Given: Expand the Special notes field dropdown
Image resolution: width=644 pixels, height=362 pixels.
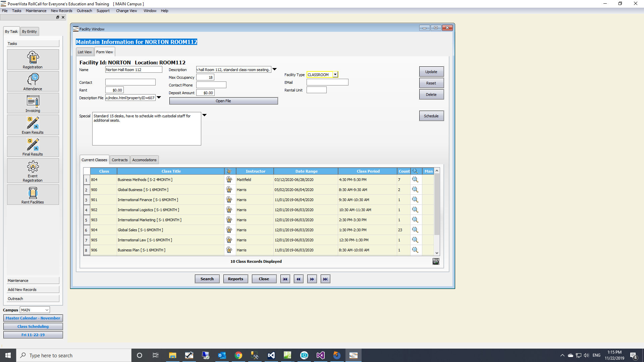Looking at the screenshot, I should click(204, 115).
